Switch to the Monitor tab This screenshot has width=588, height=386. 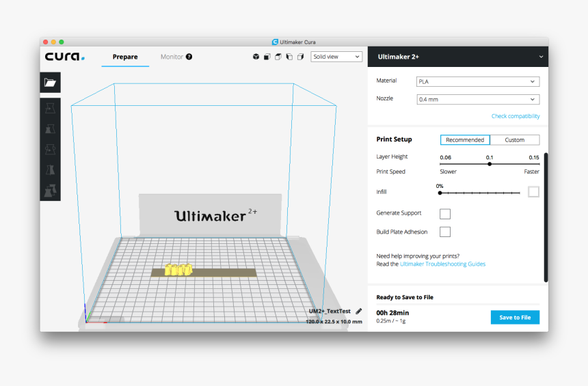[172, 57]
